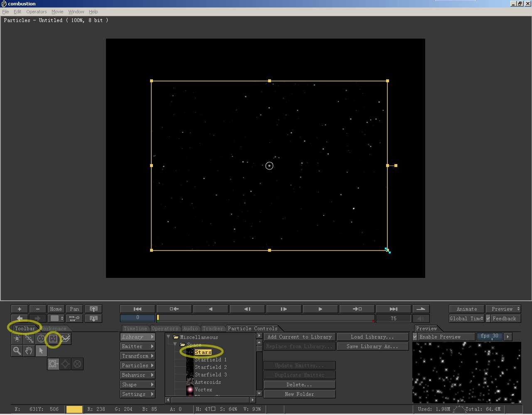Select the line emitter tool

[29, 339]
